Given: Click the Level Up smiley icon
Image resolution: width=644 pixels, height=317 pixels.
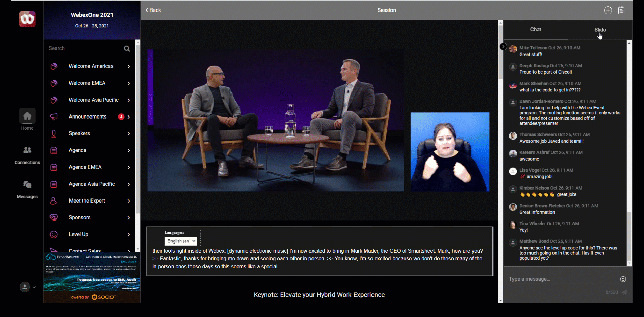Looking at the screenshot, I should point(54,234).
